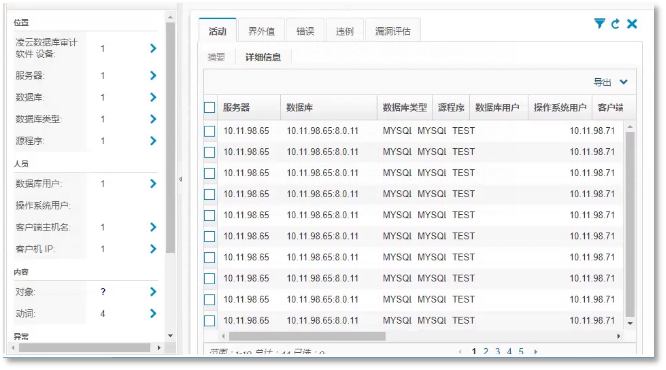Go to page 3 link
This screenshot has width=666, height=370.
pos(497,351)
